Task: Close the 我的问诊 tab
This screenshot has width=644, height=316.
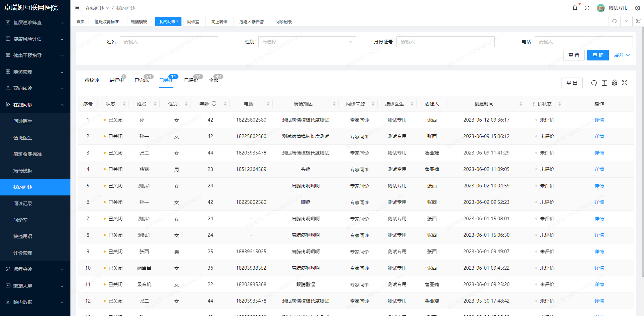Action: tap(177, 21)
